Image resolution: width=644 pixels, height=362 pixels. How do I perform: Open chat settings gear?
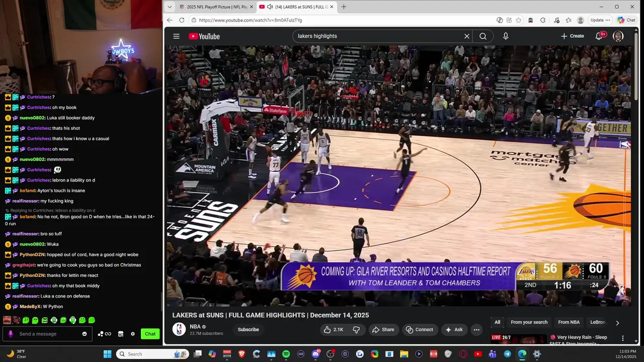(x=133, y=334)
